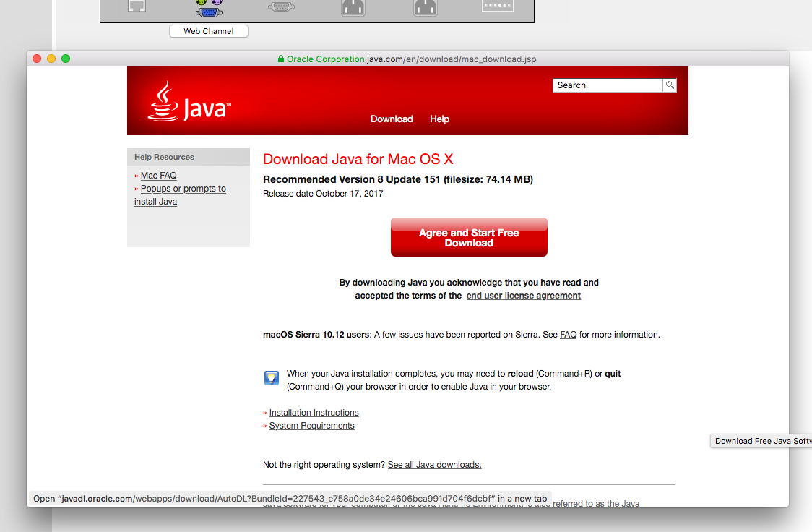The height and width of the screenshot is (532, 812).
Task: Click the Web Channel button
Action: (209, 31)
